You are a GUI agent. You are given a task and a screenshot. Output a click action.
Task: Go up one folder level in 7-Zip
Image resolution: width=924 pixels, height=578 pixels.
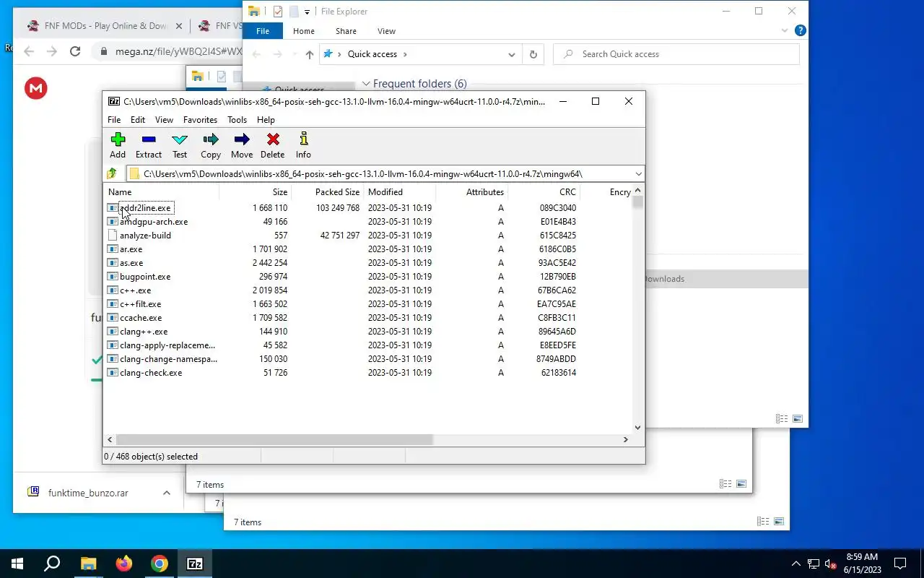coord(112,173)
